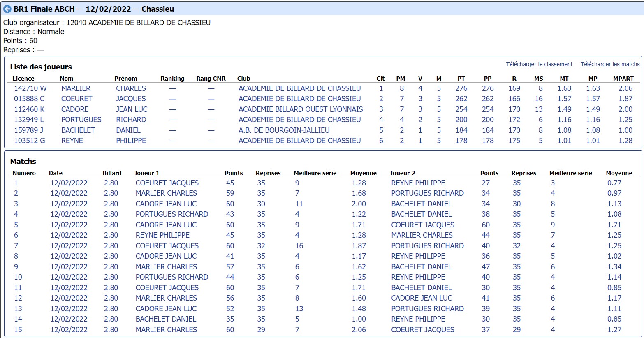Image resolution: width=644 pixels, height=338 pixels.
Task: Click the Matchs section heading
Action: pyautogui.click(x=23, y=162)
